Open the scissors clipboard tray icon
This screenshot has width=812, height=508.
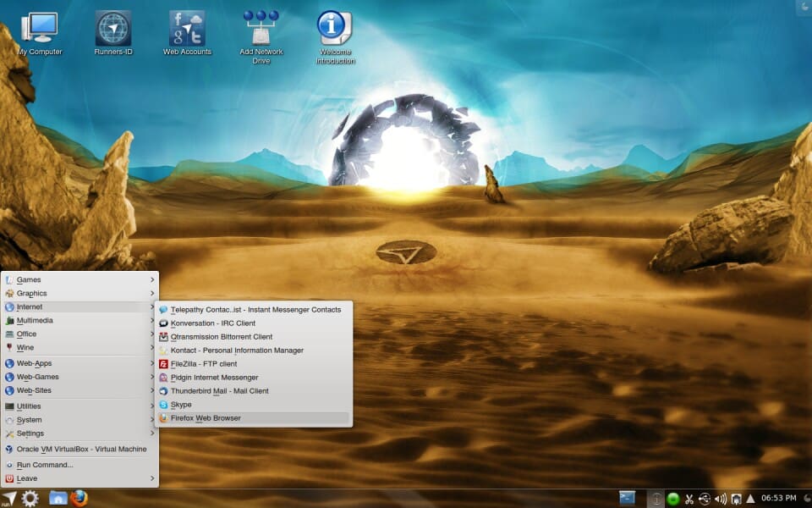pyautogui.click(x=689, y=500)
